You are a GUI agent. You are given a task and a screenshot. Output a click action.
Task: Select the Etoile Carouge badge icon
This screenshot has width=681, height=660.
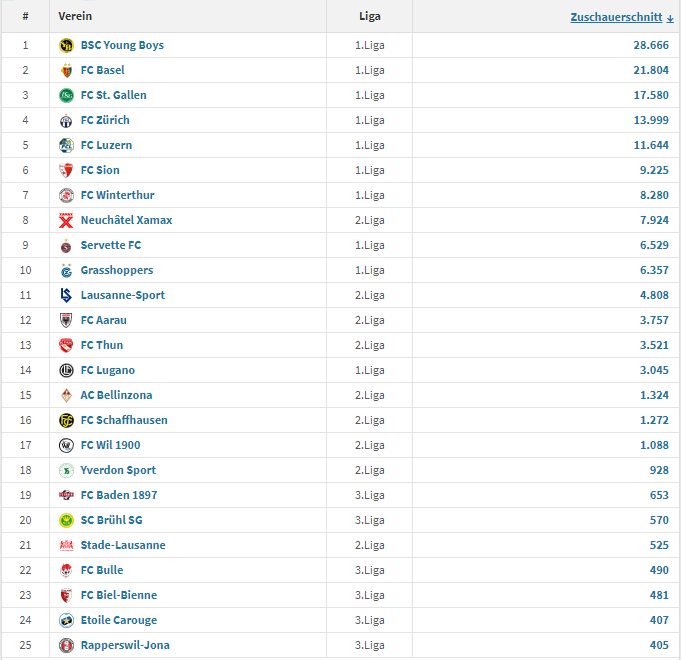(x=66, y=620)
